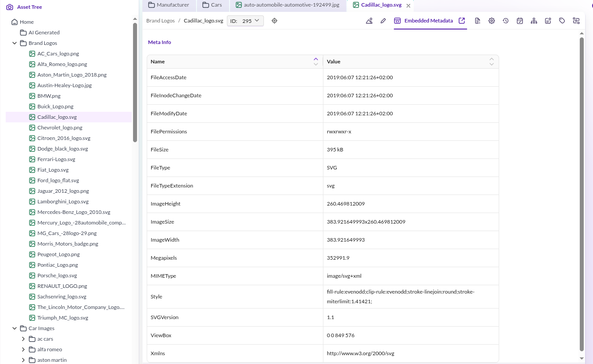Open the Schedule calendar icon
Viewport: 593px width, 364px height.
click(x=520, y=21)
